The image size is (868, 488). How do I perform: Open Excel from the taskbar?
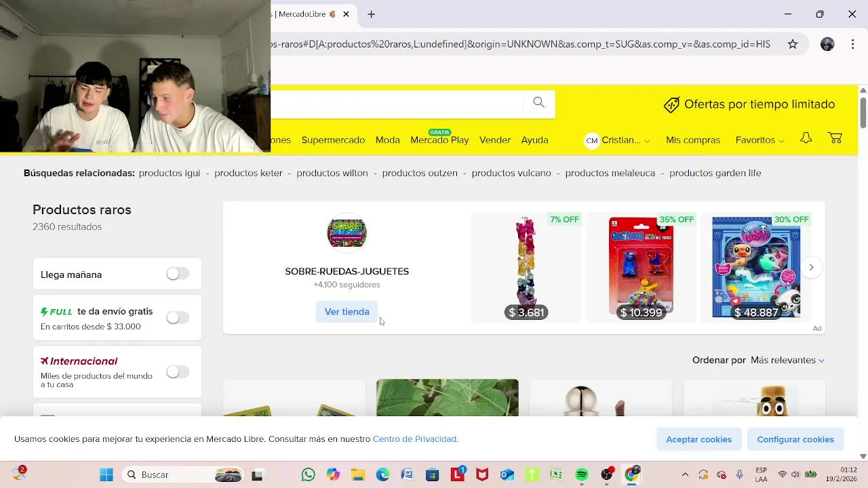click(557, 474)
